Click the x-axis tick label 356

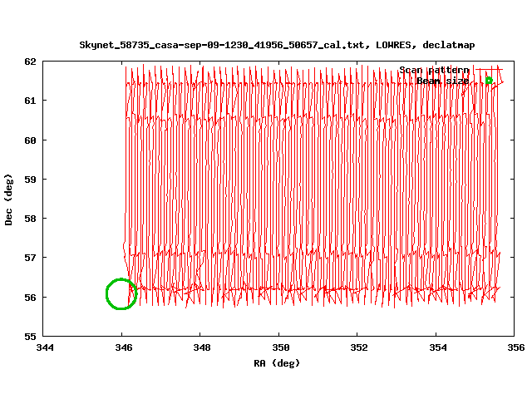click(x=516, y=347)
